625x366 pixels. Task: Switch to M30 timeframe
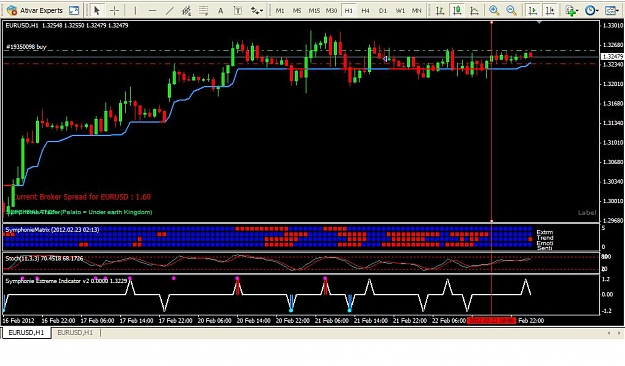[331, 11]
